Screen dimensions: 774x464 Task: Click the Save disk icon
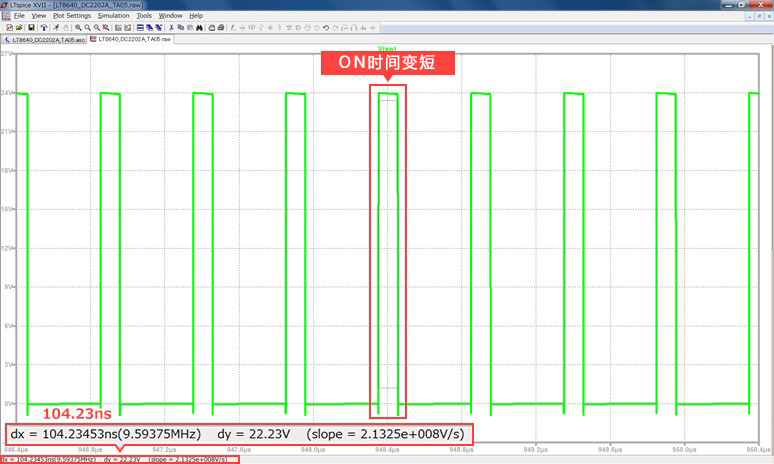point(31,27)
